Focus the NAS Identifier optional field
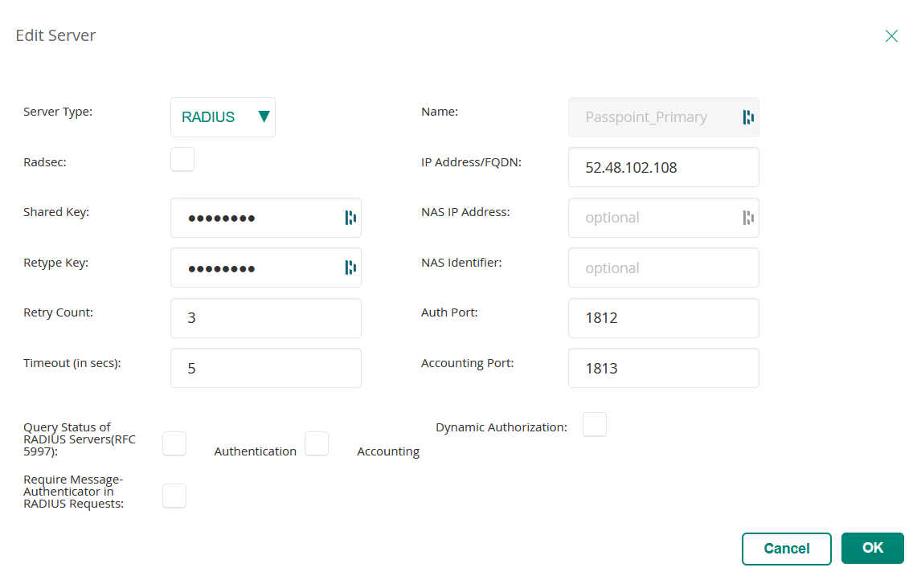The image size is (913, 588). tap(663, 267)
